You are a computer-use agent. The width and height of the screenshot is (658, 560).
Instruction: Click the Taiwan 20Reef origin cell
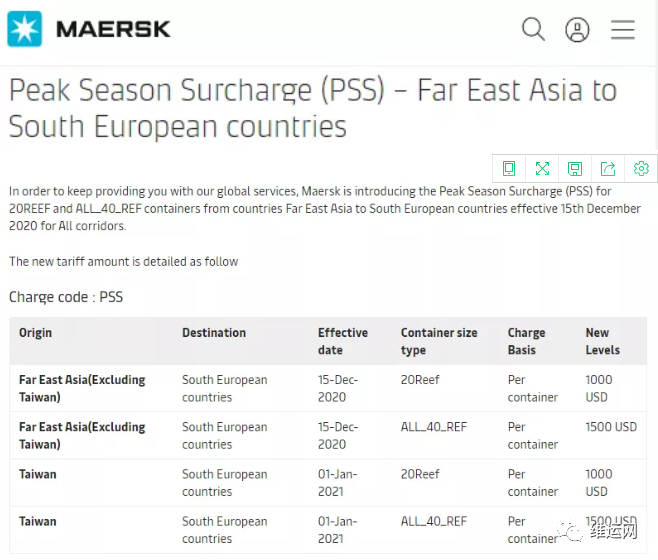[x=38, y=474]
